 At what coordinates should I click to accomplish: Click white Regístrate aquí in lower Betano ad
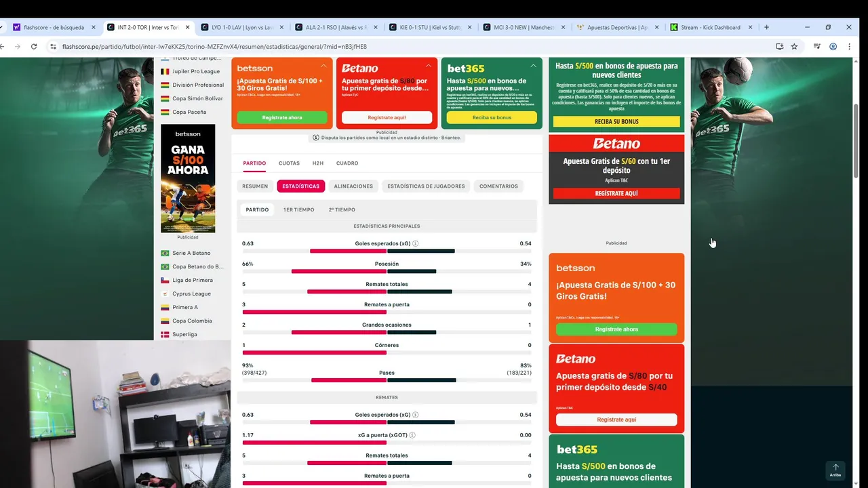pos(616,420)
